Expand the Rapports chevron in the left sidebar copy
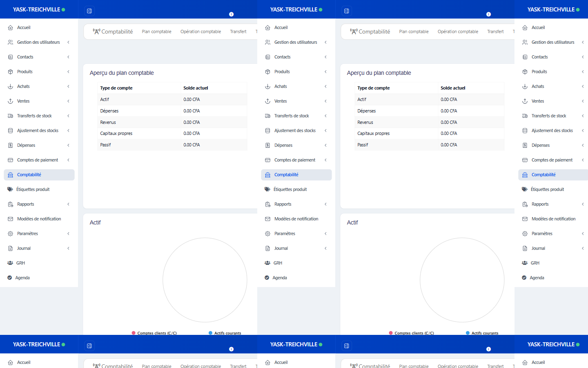 click(68, 204)
